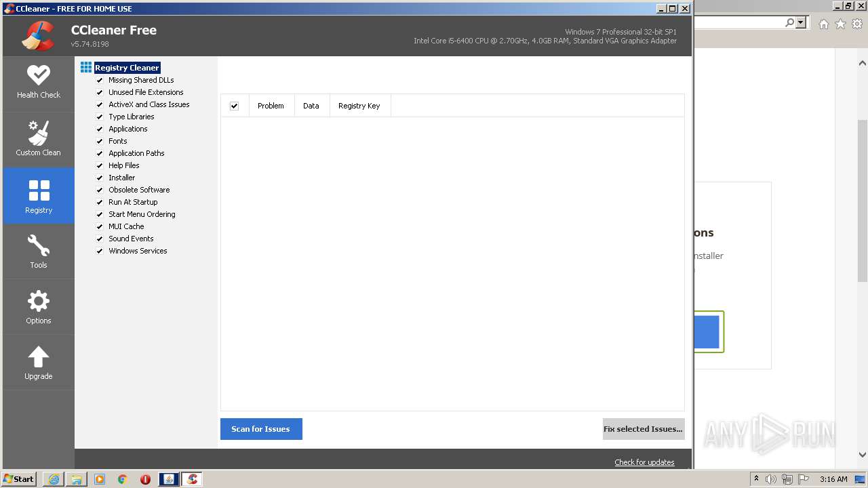Uncheck Unused File Extensions

[100, 92]
